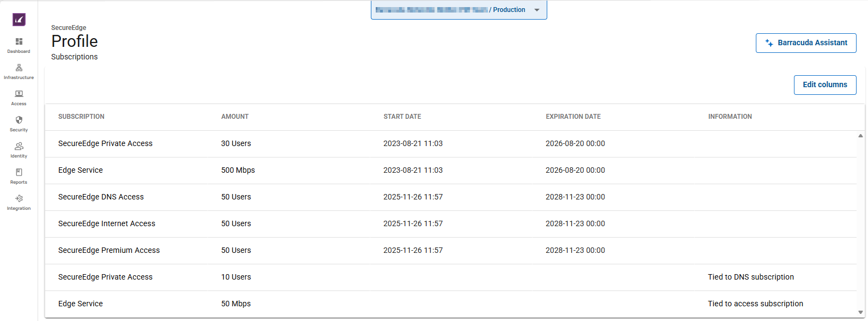Click the Barracuda Assistant button
This screenshot has width=868, height=321.
[x=805, y=43]
